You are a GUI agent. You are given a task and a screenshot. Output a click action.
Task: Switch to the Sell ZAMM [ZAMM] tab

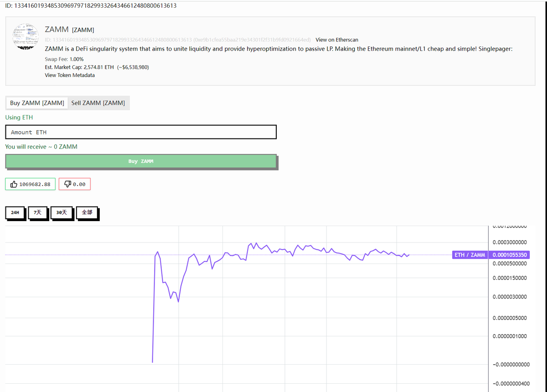[x=98, y=103]
